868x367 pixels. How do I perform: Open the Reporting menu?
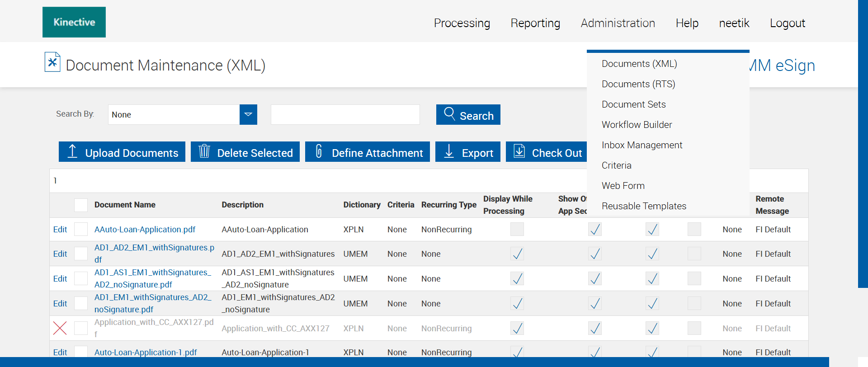point(535,23)
